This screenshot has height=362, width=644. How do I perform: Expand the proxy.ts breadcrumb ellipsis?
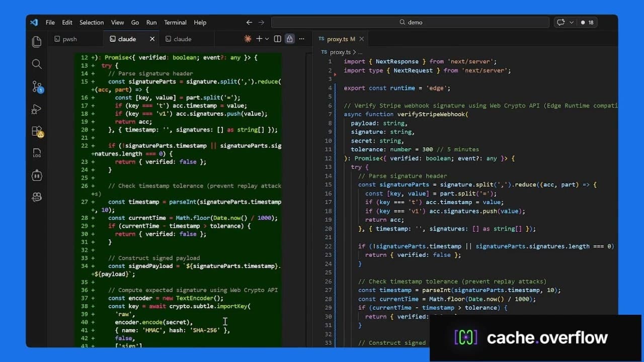coord(361,52)
